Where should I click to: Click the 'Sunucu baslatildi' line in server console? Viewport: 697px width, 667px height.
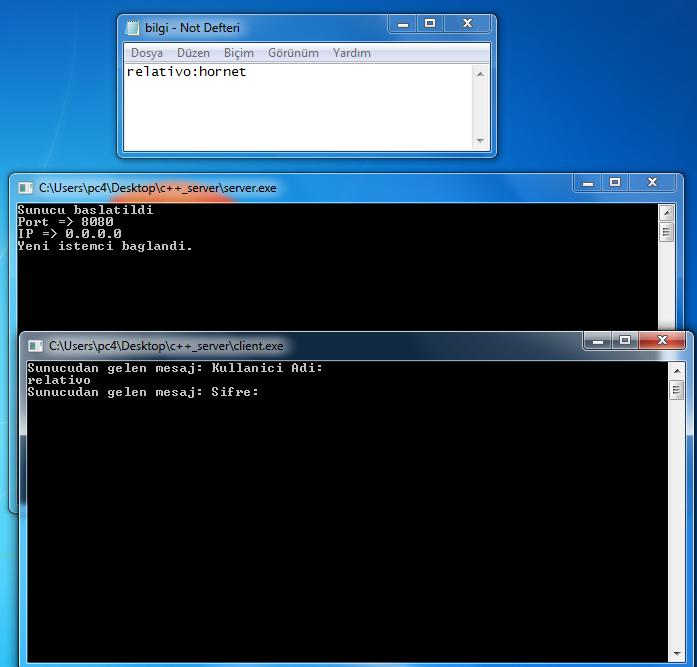tap(85, 210)
